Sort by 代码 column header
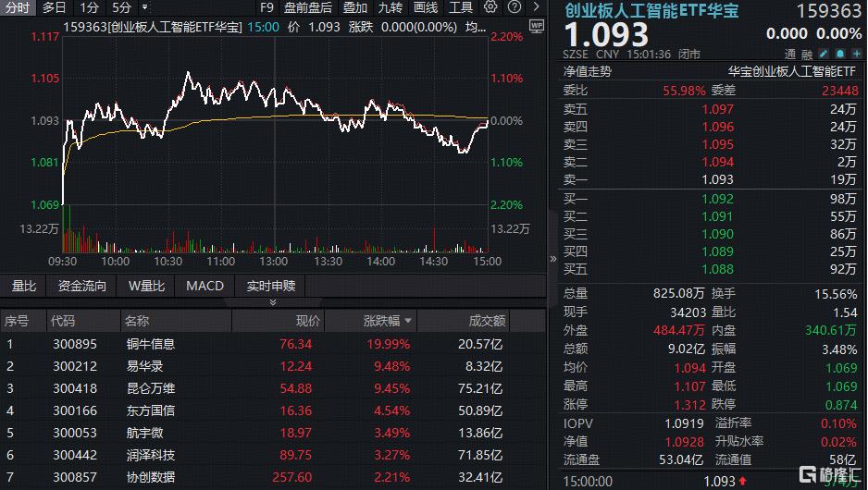The image size is (868, 490). [63, 321]
